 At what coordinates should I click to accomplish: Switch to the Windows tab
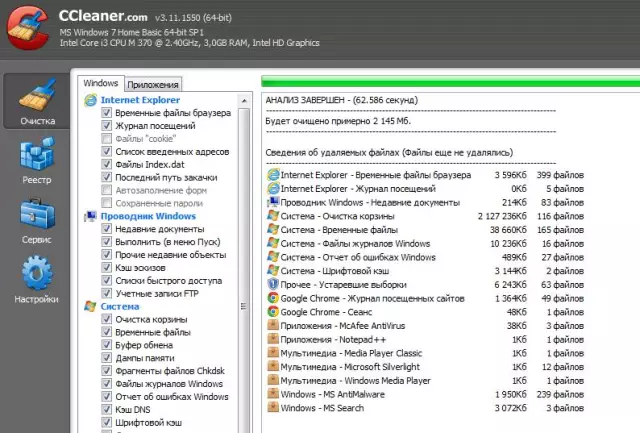(100, 83)
